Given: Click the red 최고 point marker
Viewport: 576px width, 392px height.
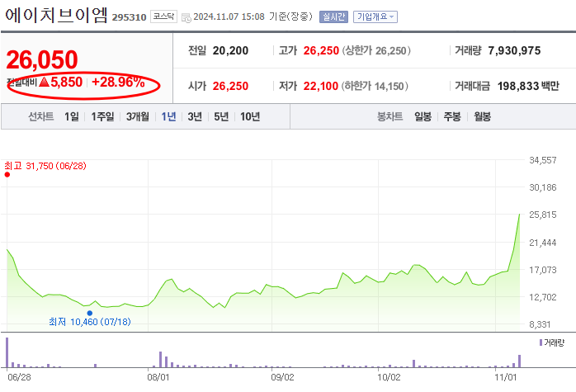Looking at the screenshot, I should point(7,174).
